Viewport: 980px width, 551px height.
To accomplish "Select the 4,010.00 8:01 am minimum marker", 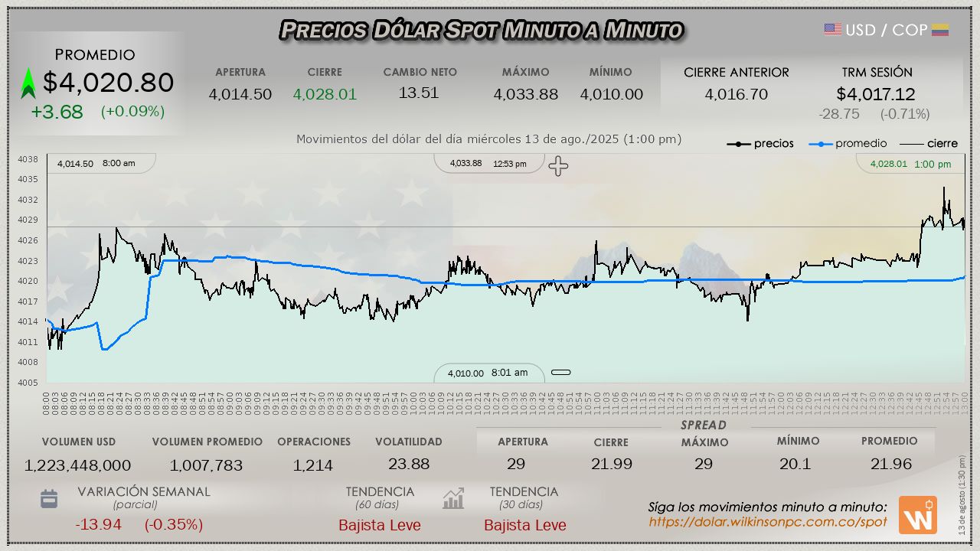I will (x=488, y=373).
